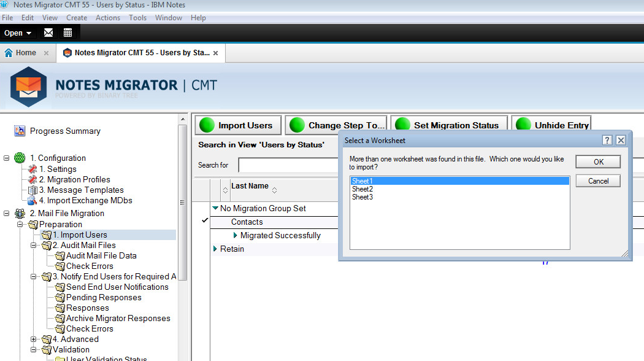Click the dialog resize grip corner
The width and height of the screenshot is (644, 361).
point(624,254)
